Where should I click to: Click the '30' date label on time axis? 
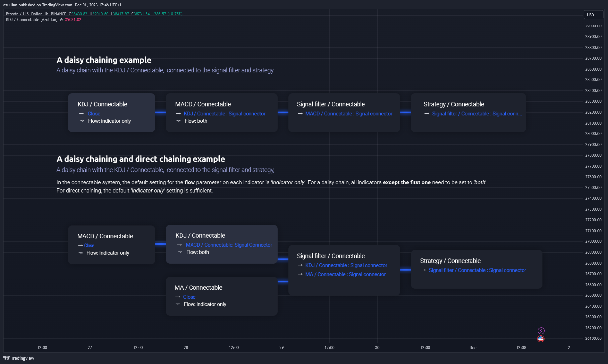377,348
